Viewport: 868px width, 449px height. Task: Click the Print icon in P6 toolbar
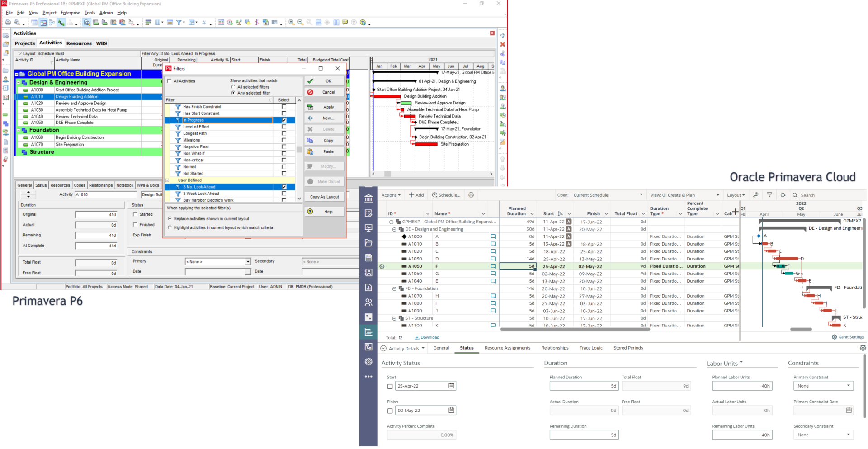tap(8, 22)
